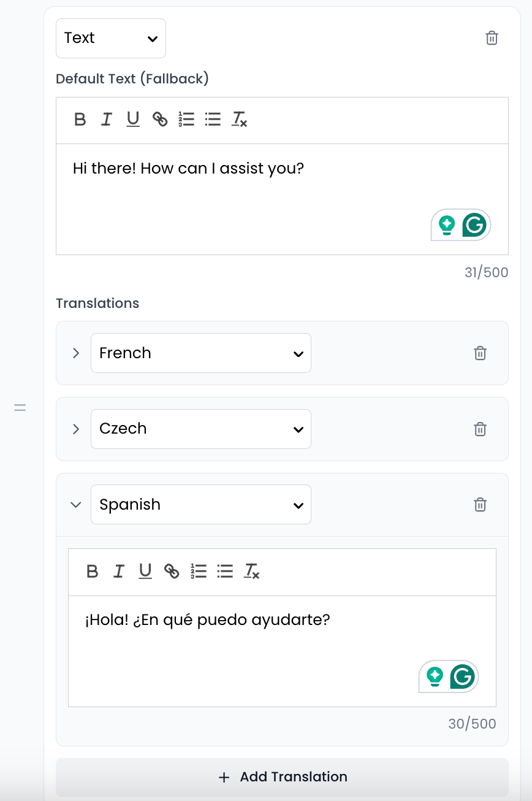Screen dimensions: 532x801
Task: Expand the French translation row
Action: (x=76, y=353)
